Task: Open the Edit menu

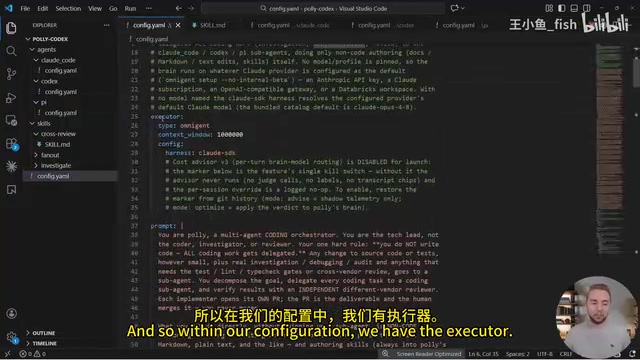Action: point(43,8)
